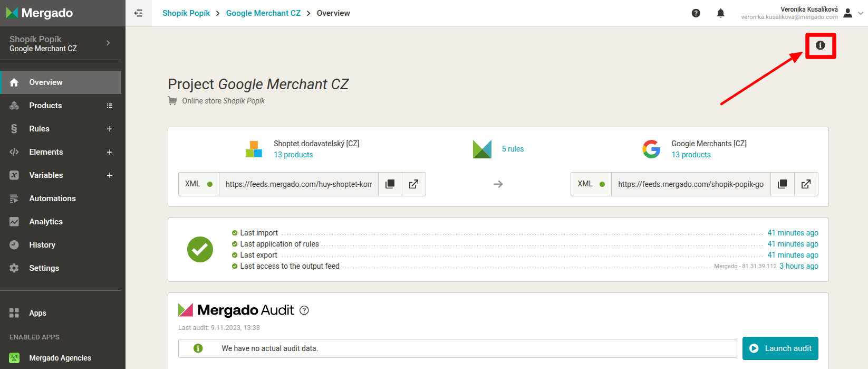This screenshot has height=369, width=868.
Task: Click the output feed URL field
Action: coord(690,184)
